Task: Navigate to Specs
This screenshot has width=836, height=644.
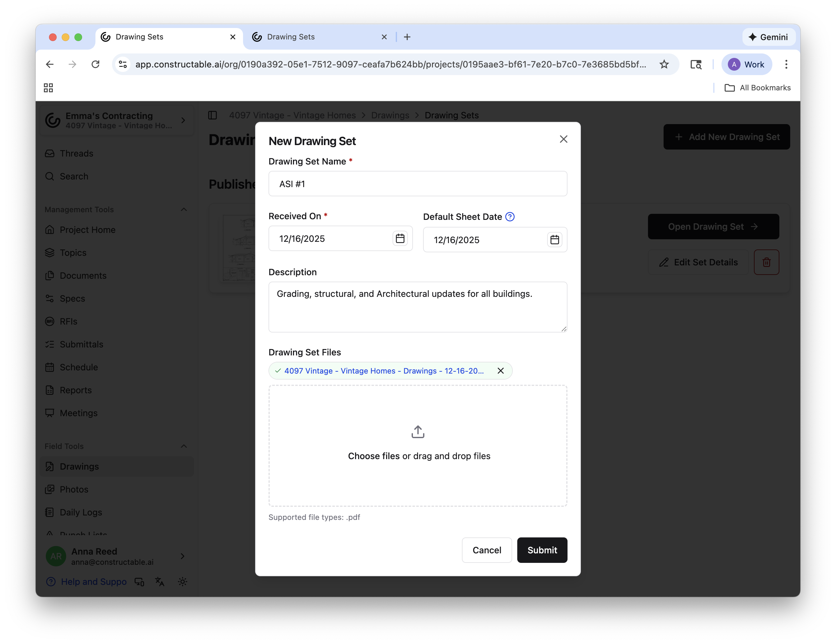Action: [117, 299]
